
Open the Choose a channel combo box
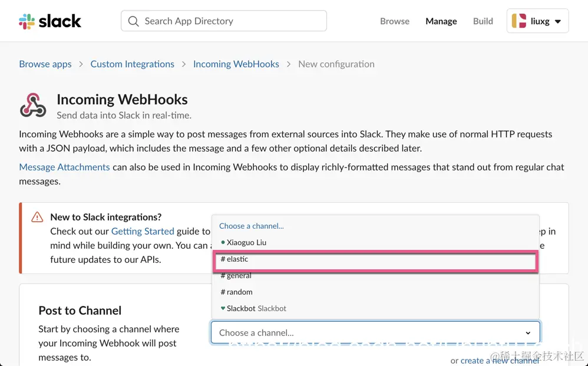click(x=375, y=332)
